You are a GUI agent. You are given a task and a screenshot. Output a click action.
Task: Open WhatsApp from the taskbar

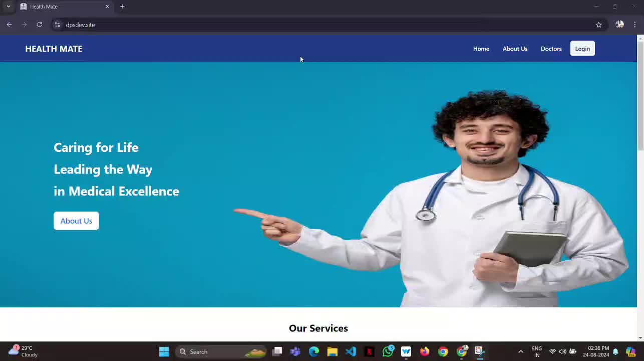tap(388, 351)
